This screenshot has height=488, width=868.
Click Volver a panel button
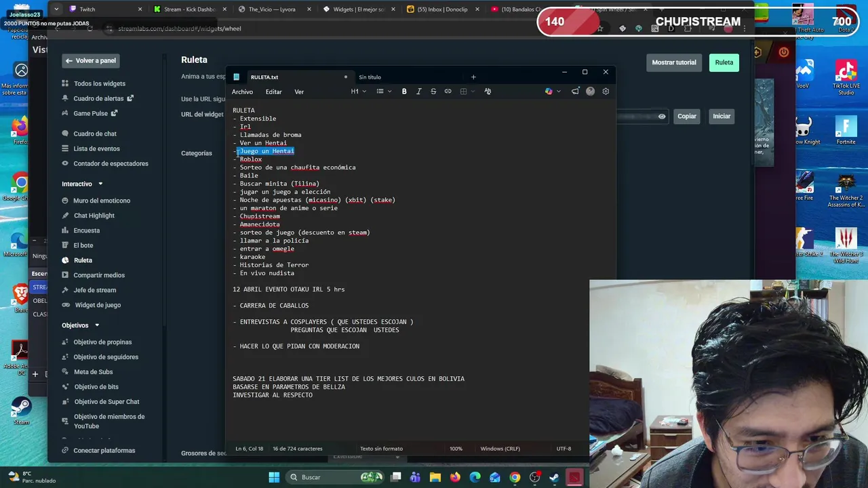90,61
